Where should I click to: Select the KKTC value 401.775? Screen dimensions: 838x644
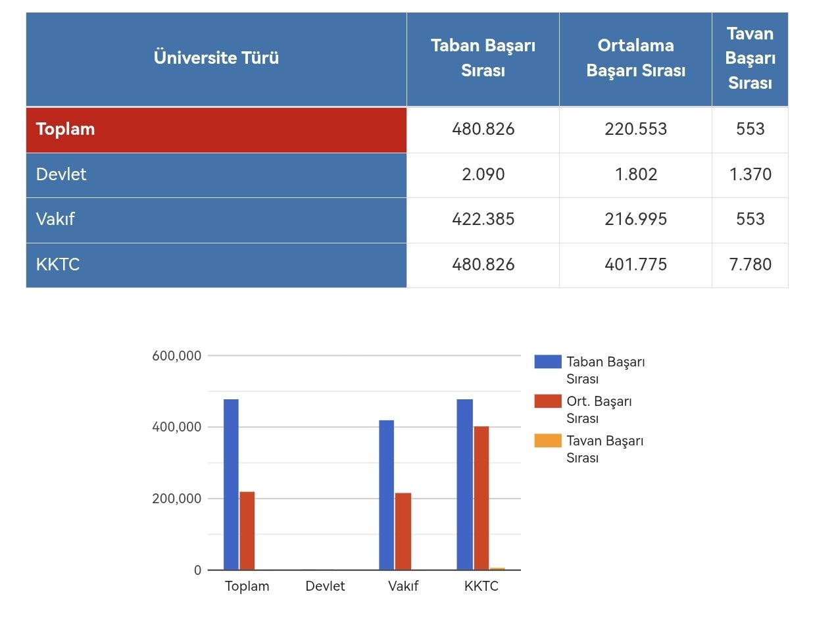pyautogui.click(x=635, y=265)
